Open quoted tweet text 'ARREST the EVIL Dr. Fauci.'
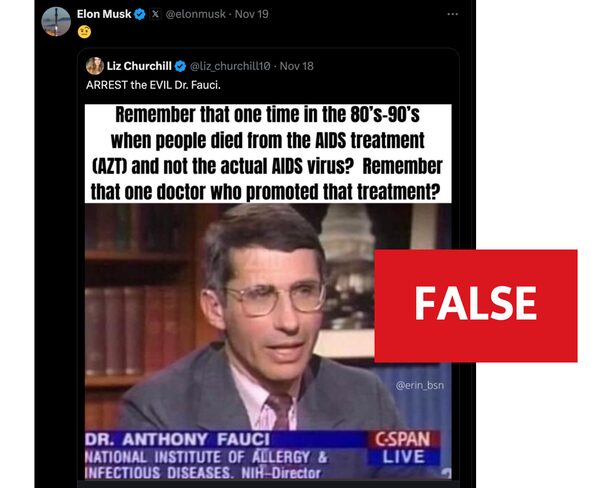Screen dimensions: 600x488 (x=153, y=85)
